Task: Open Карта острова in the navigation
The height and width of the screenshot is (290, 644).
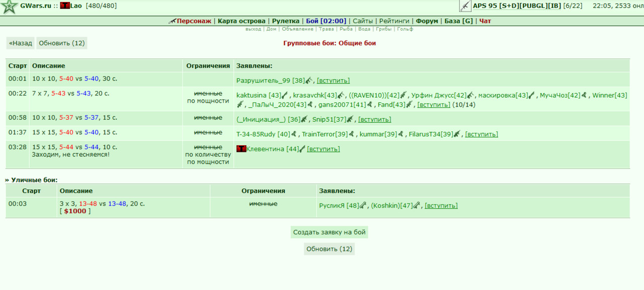Action: click(242, 21)
